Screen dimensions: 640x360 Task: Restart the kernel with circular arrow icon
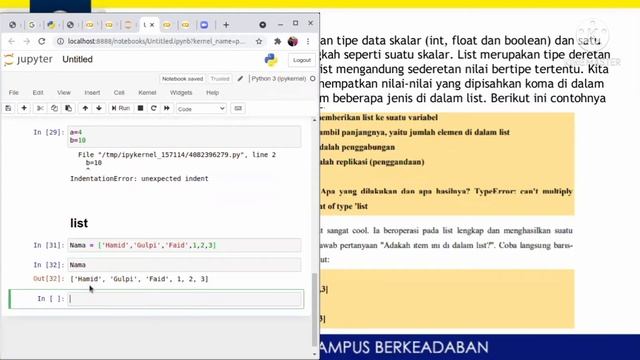[153, 108]
